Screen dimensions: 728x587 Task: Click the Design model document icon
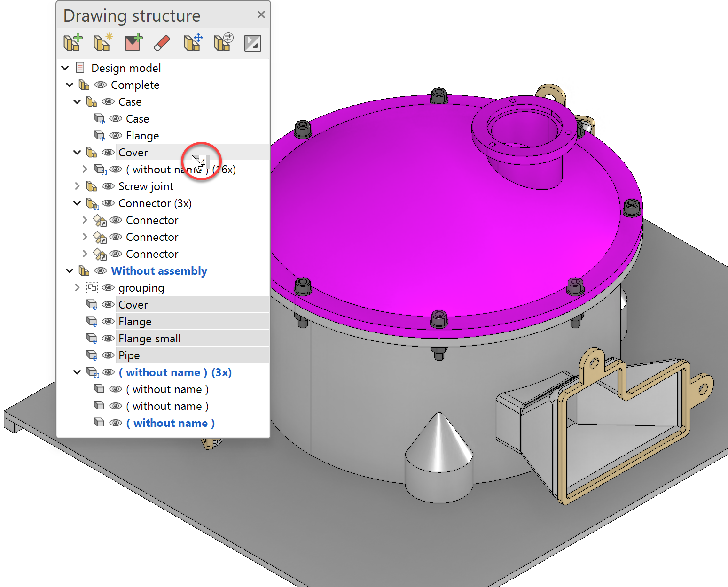[x=80, y=68]
